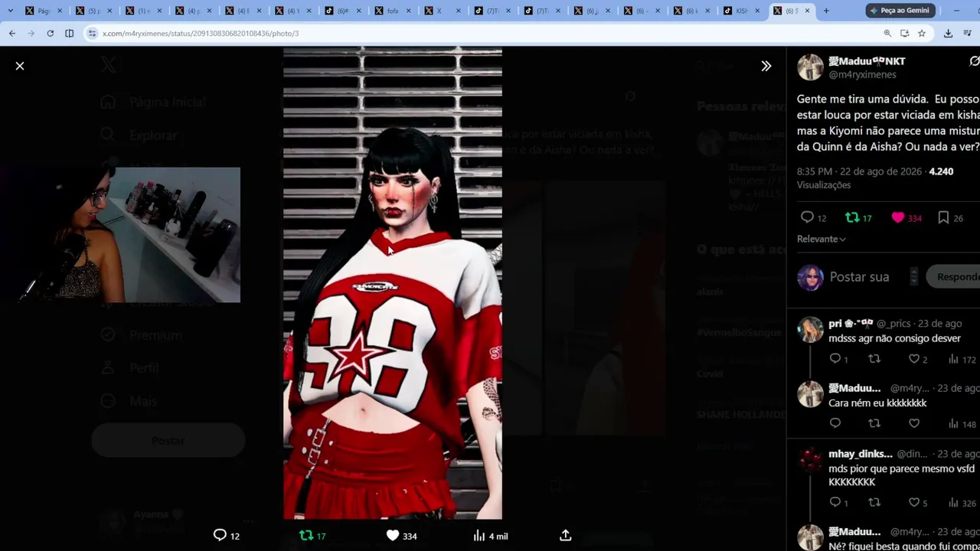The image size is (980, 551).
Task: Reply using the icon under the photo
Action: click(x=220, y=536)
